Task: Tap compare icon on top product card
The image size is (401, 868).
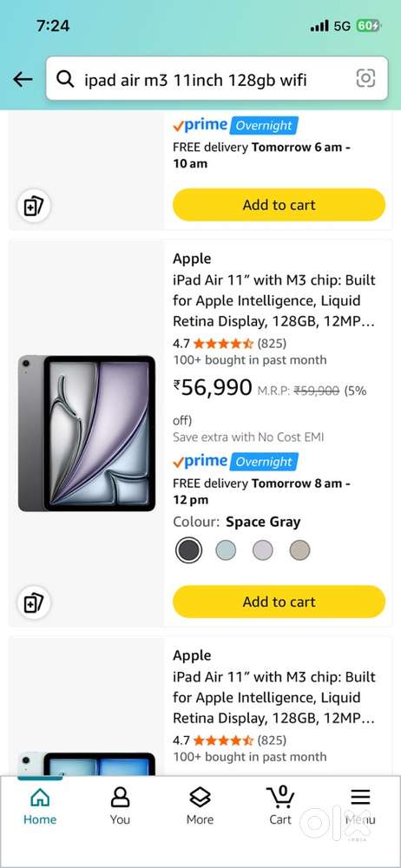Action: (34, 207)
